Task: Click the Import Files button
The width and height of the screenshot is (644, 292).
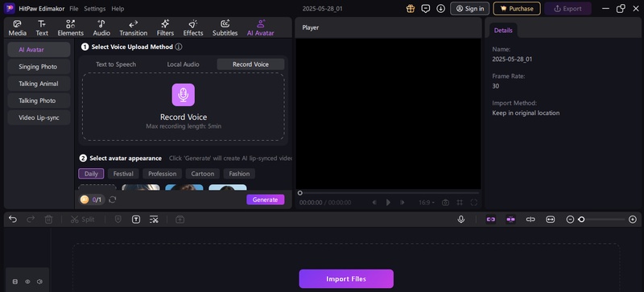Action: 346,279
